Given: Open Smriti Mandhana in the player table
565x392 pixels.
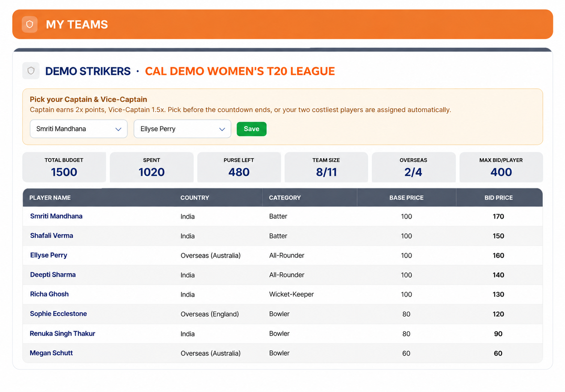Looking at the screenshot, I should 56,216.
